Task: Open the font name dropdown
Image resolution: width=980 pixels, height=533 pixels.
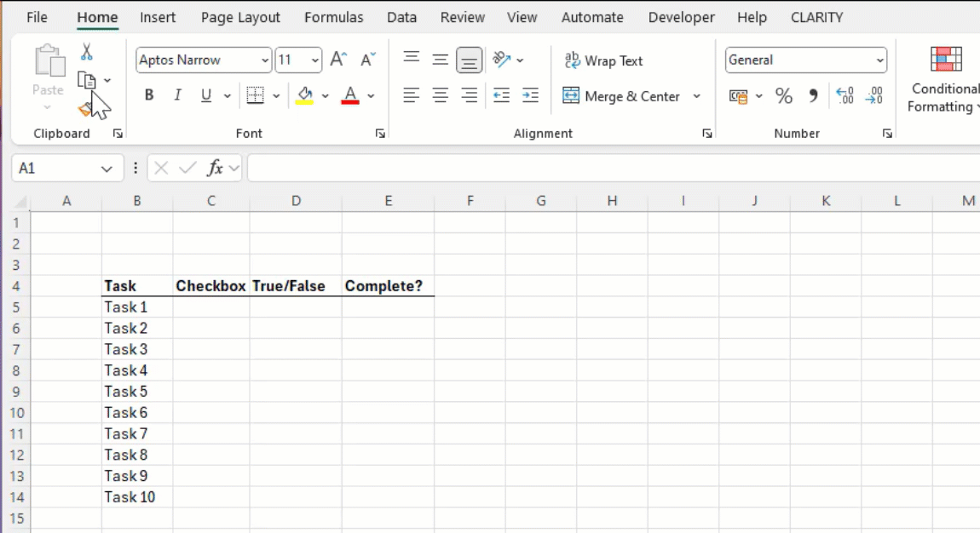Action: coord(263,60)
